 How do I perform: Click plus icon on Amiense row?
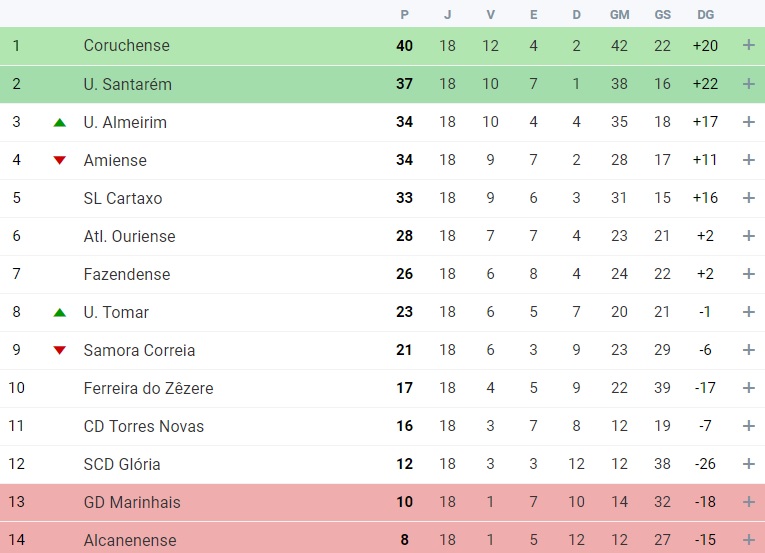(748, 160)
